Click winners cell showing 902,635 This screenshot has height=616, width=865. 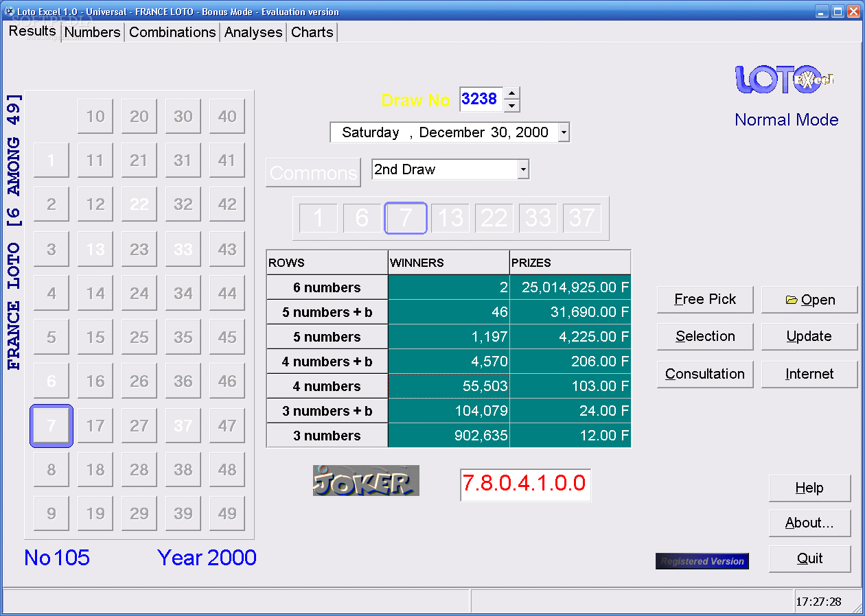(449, 436)
